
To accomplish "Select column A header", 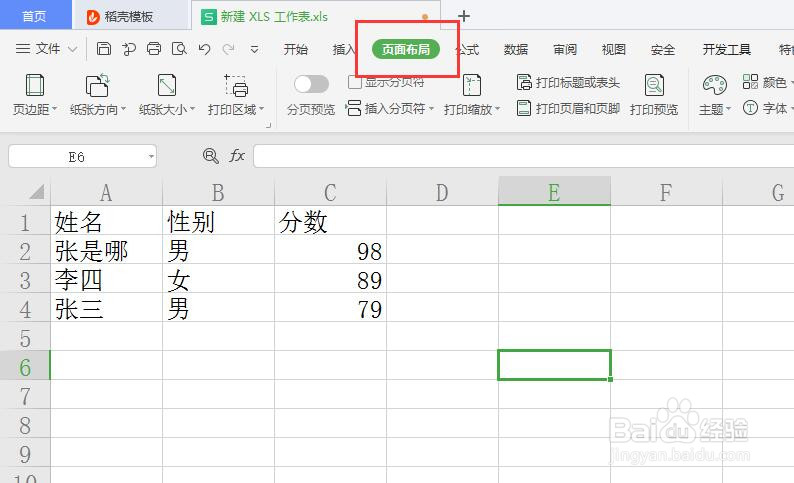I will click(106, 192).
